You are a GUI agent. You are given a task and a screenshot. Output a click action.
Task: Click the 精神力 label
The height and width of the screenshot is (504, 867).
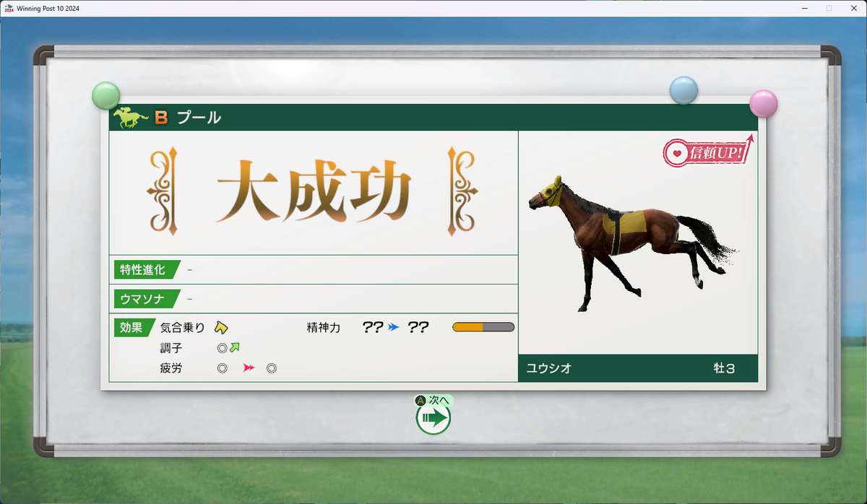(324, 328)
